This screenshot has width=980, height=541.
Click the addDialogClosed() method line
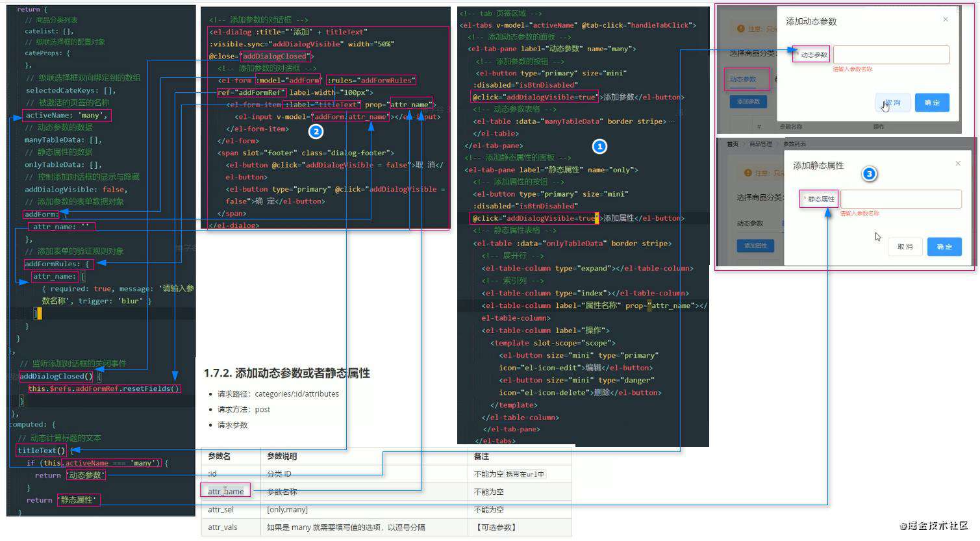(x=60, y=376)
